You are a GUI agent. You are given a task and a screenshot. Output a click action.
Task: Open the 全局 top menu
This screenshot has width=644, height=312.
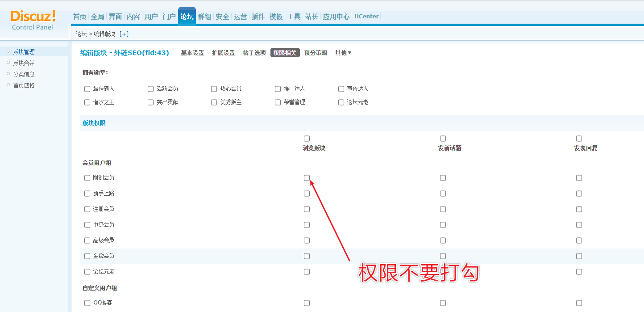(x=98, y=17)
